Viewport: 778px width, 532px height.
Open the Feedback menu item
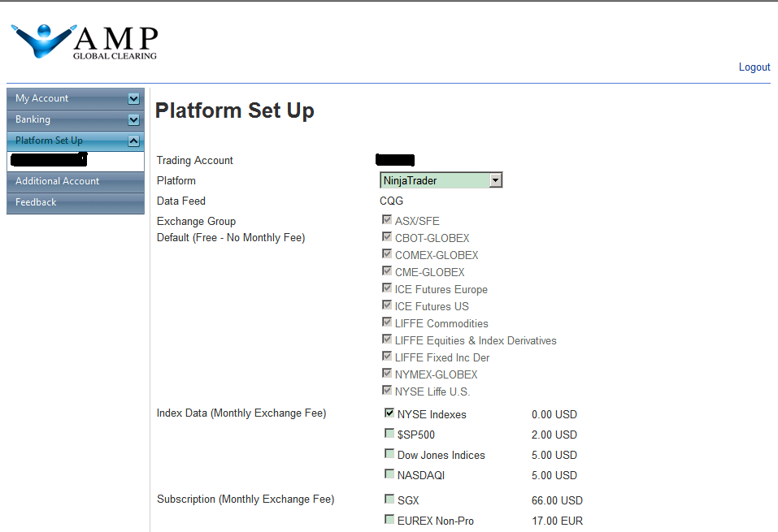click(x=76, y=202)
